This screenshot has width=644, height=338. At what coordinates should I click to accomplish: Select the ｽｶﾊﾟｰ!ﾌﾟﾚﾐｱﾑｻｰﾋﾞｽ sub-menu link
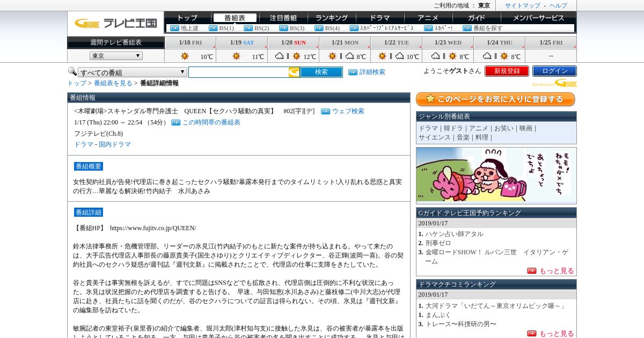tap(387, 28)
